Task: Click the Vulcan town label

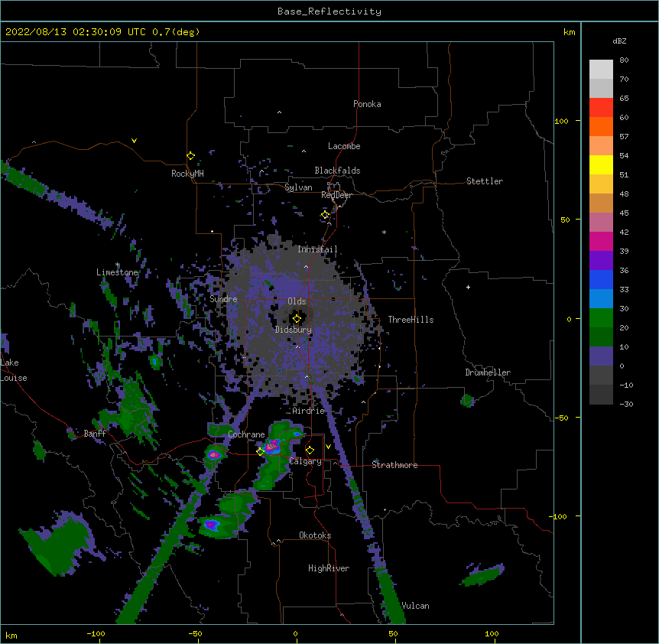Action: (415, 606)
